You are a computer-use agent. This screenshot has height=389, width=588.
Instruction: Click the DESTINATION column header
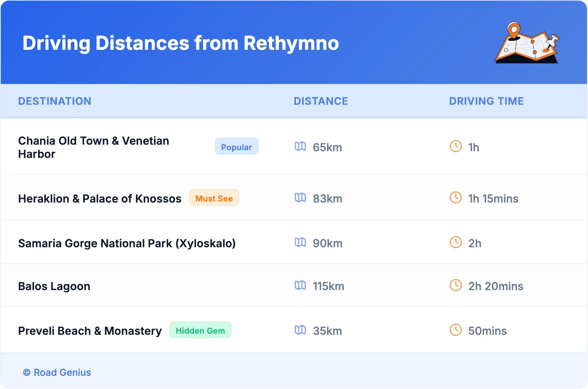55,101
